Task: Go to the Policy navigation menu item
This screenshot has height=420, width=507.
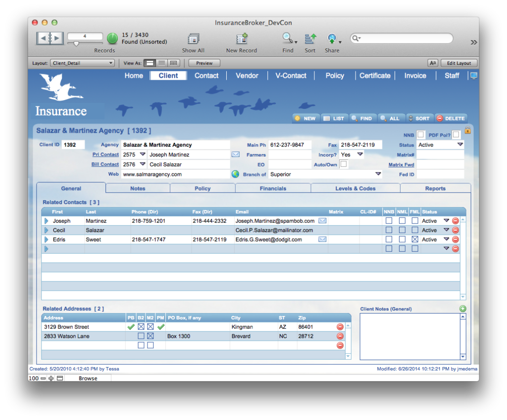Action: pos(335,76)
